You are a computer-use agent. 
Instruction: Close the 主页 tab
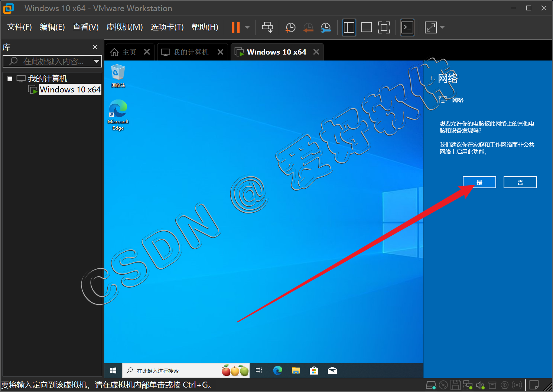[x=147, y=52]
